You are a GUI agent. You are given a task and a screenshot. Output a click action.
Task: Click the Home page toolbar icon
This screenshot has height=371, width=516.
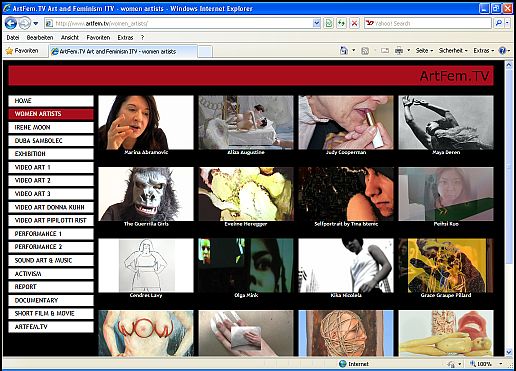[344, 51]
